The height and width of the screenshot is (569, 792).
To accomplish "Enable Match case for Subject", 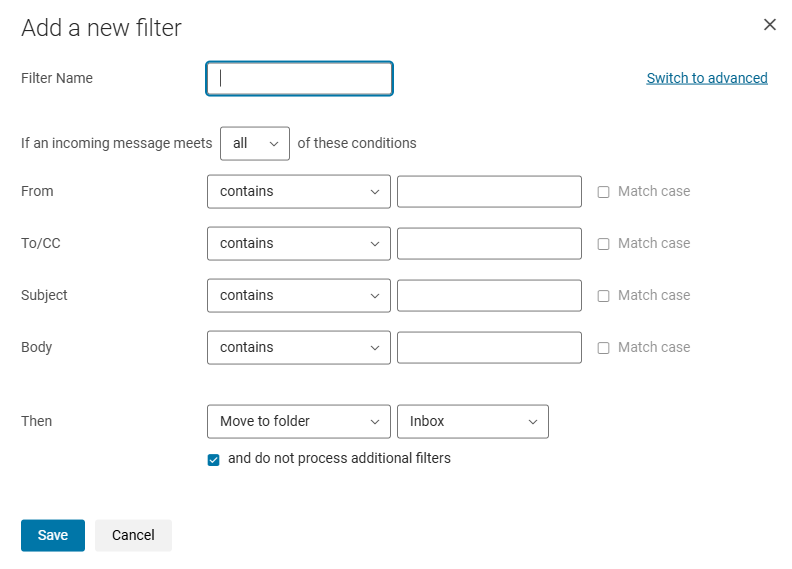I will pos(604,296).
